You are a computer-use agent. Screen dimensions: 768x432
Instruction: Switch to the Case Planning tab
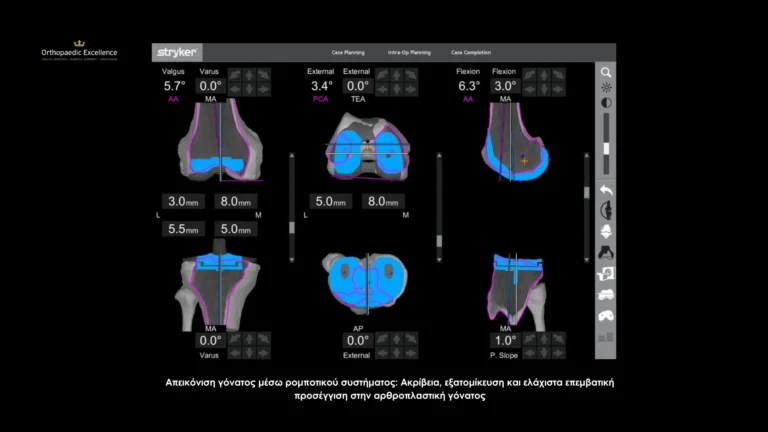pos(348,52)
